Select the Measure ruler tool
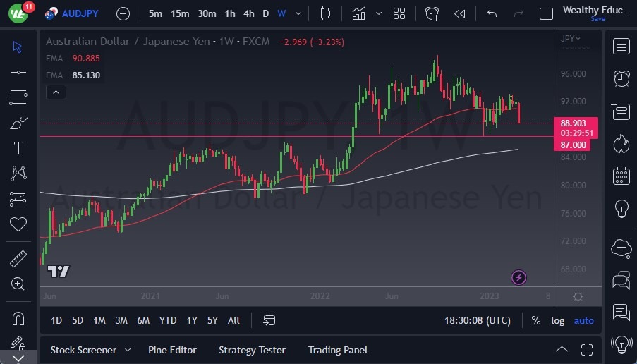 click(18, 259)
